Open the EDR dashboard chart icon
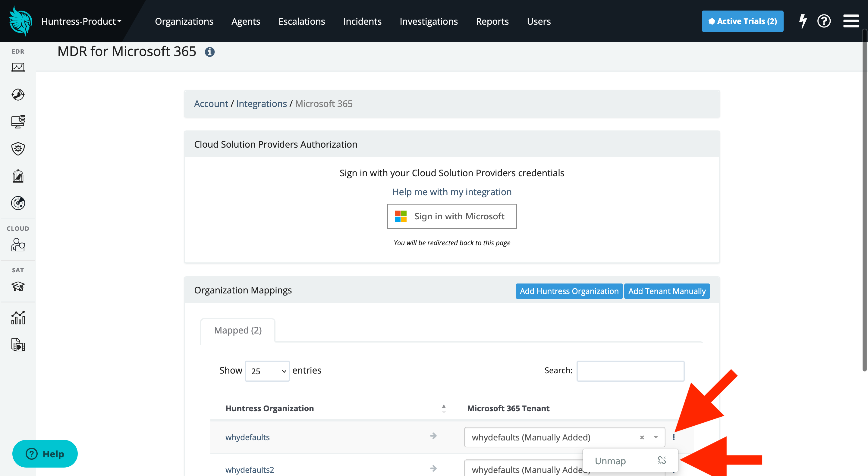This screenshot has height=476, width=868. (x=18, y=67)
